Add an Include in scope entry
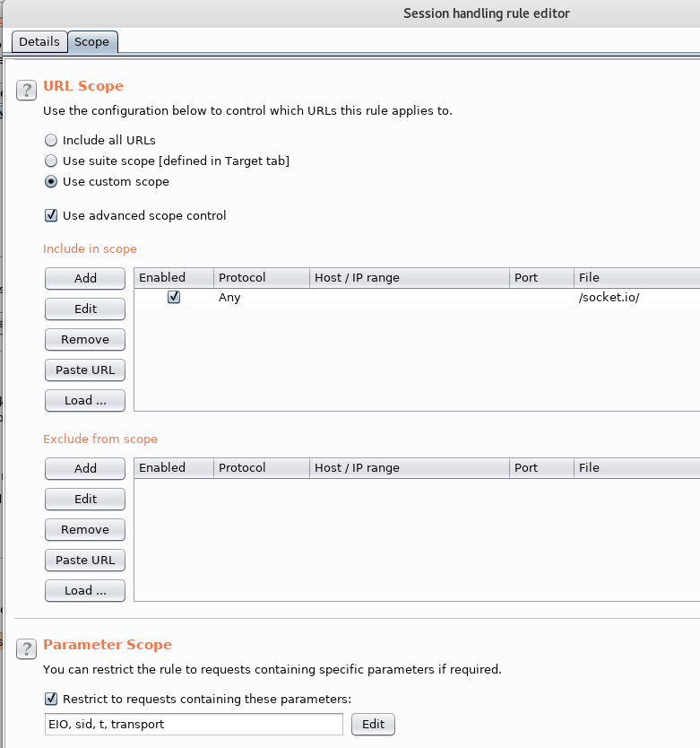 click(85, 279)
